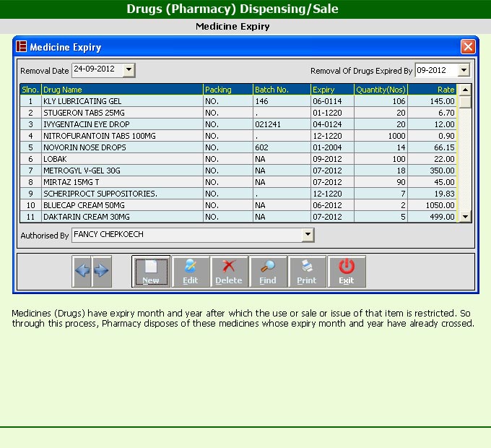Exit the Medicine Expiry form
The height and width of the screenshot is (448, 491).
(x=347, y=271)
